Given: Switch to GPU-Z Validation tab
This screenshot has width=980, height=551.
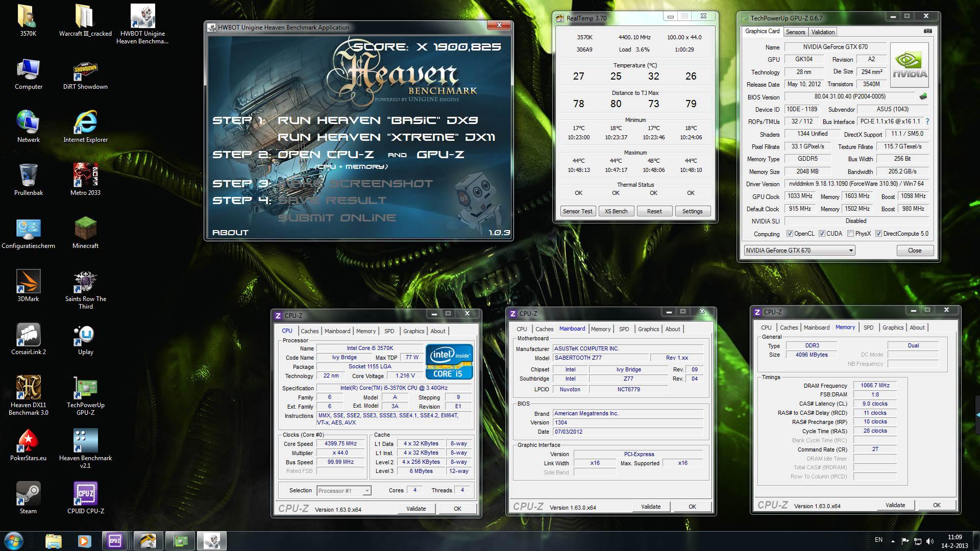Looking at the screenshot, I should tap(823, 32).
